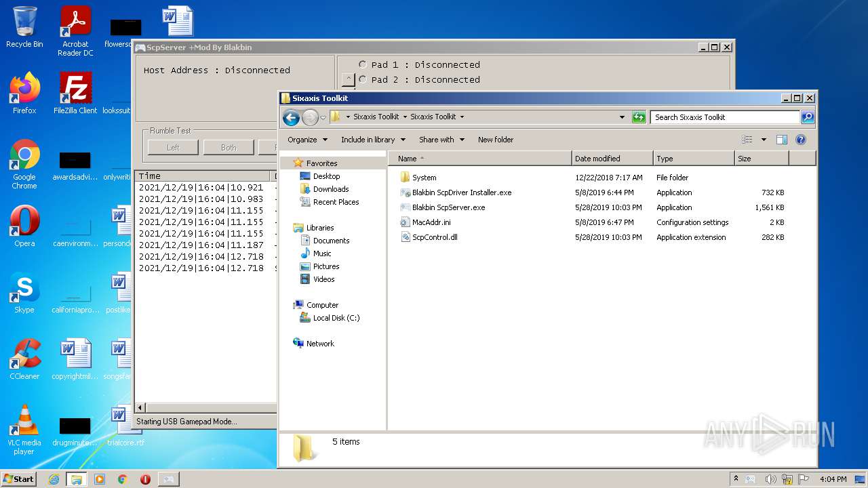Click Windows Media Player taskbar icon
The height and width of the screenshot is (488, 868).
click(x=100, y=479)
